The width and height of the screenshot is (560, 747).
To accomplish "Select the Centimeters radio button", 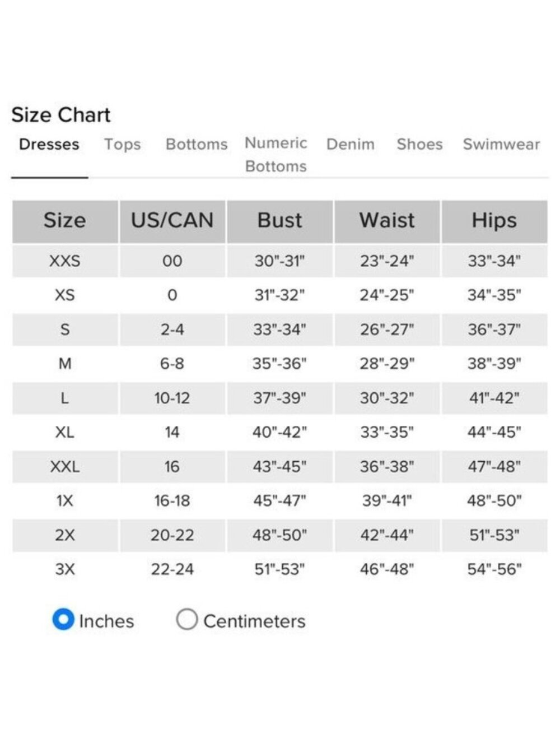I will coord(186,620).
